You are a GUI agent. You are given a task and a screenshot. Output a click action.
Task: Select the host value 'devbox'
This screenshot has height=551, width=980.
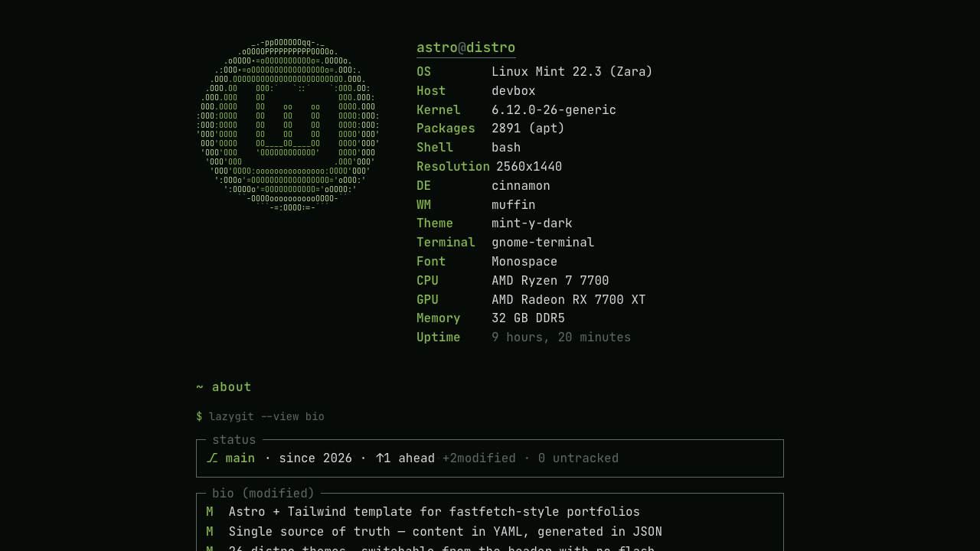(x=514, y=91)
